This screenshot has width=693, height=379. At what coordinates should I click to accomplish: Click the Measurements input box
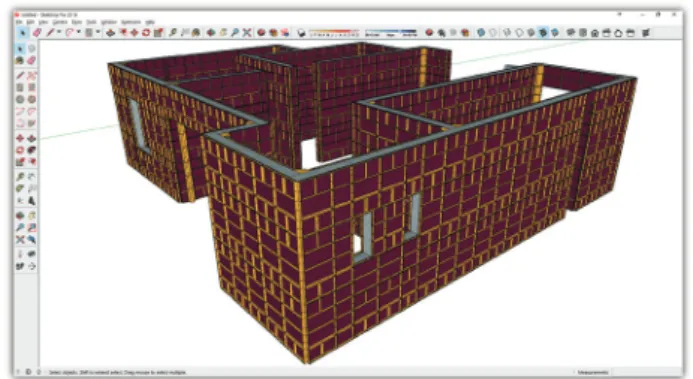point(647,372)
